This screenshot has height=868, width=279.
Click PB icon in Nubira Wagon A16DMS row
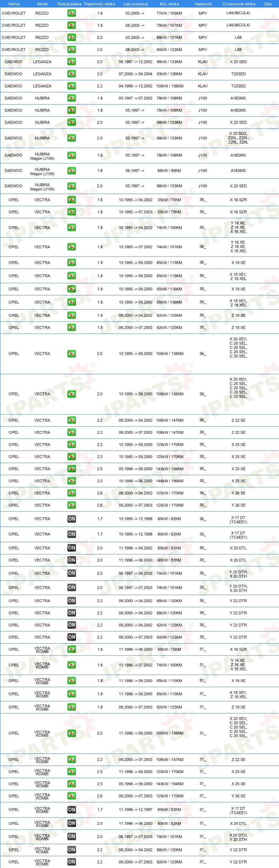point(72,156)
